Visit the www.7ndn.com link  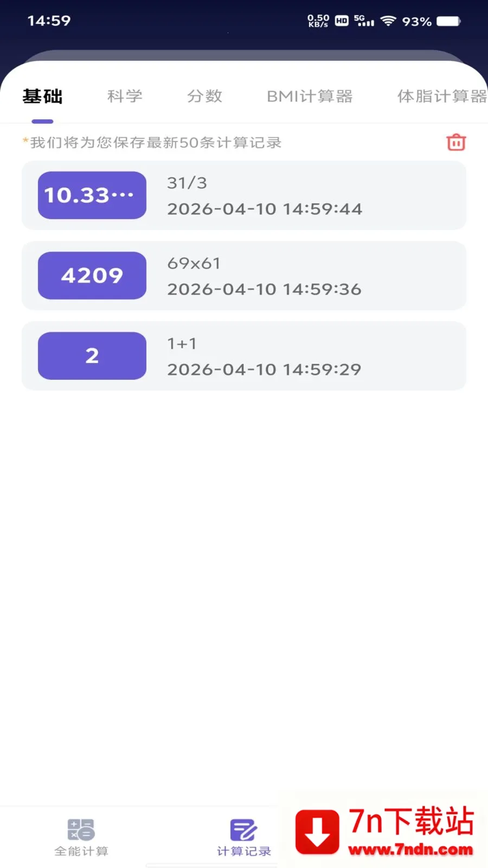410,850
